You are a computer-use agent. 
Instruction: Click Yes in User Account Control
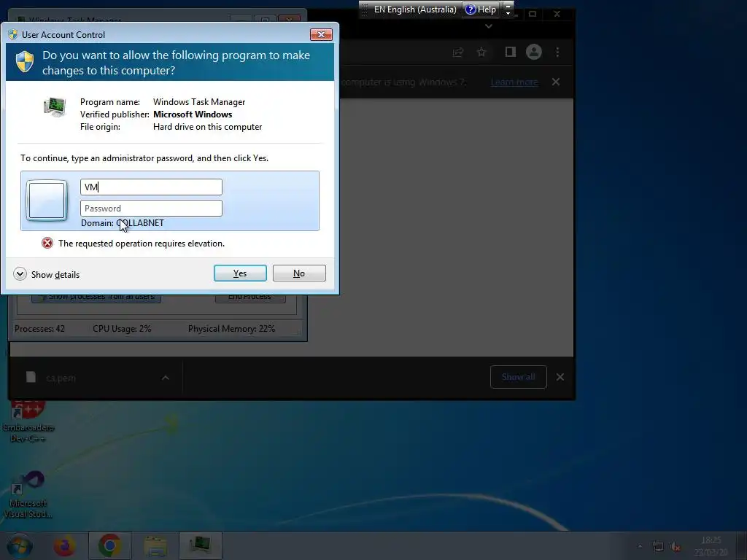click(240, 273)
